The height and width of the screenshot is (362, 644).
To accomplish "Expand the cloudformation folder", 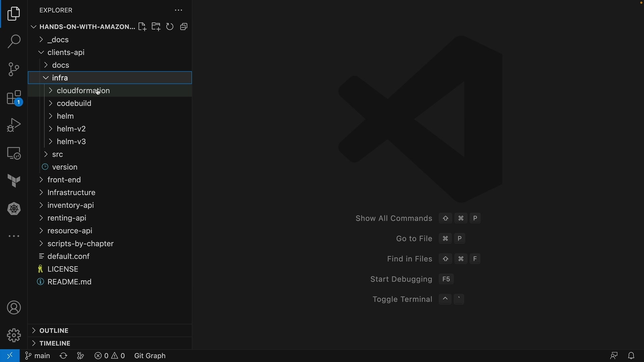I will pos(83,91).
